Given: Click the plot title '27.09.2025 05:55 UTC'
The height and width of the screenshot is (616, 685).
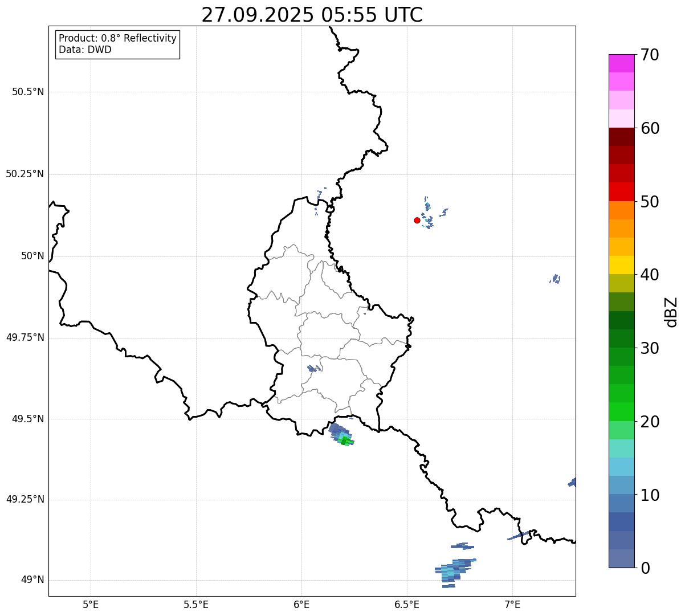Looking at the screenshot, I should click(x=312, y=15).
